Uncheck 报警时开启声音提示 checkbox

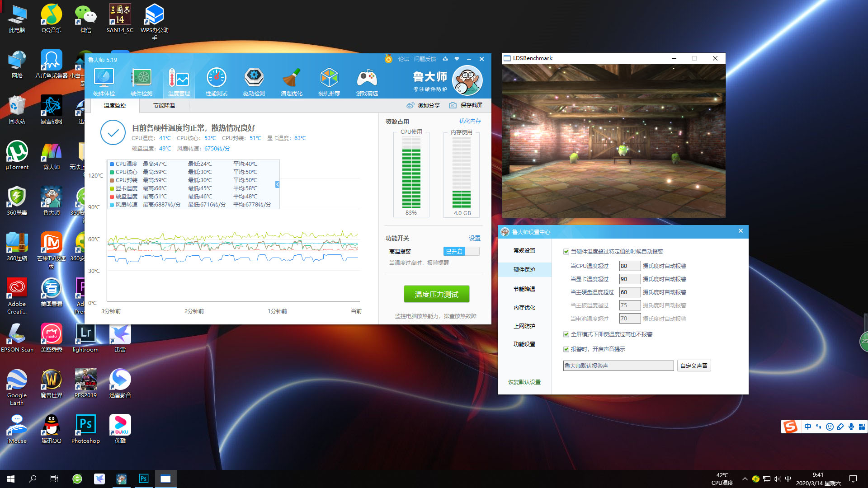(566, 349)
